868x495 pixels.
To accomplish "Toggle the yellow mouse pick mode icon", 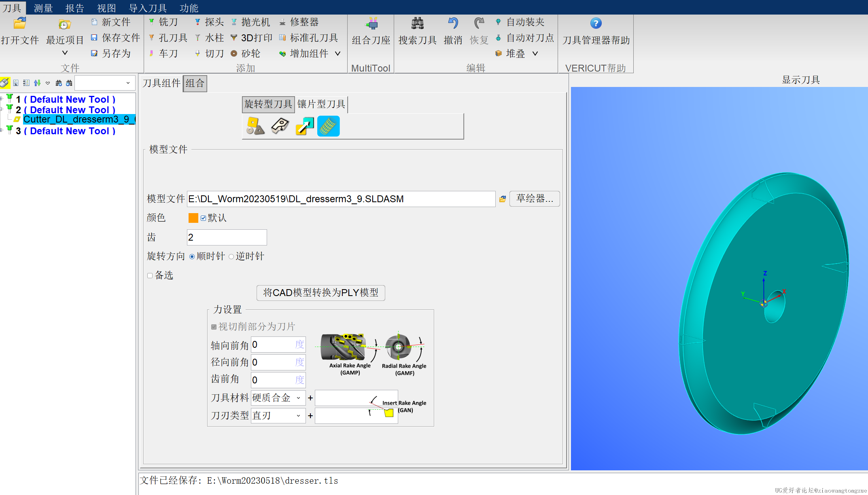I will point(5,83).
